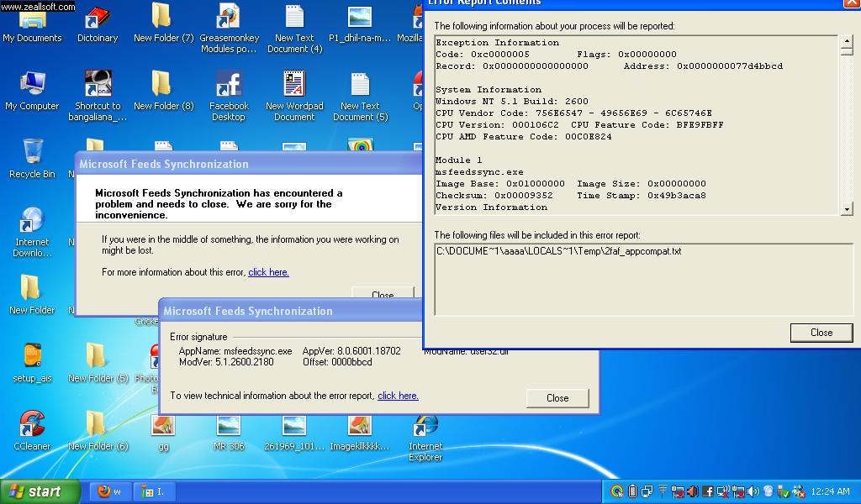Click the white volume speaker tray icon
This screenshot has width=861, height=504.
(x=753, y=491)
